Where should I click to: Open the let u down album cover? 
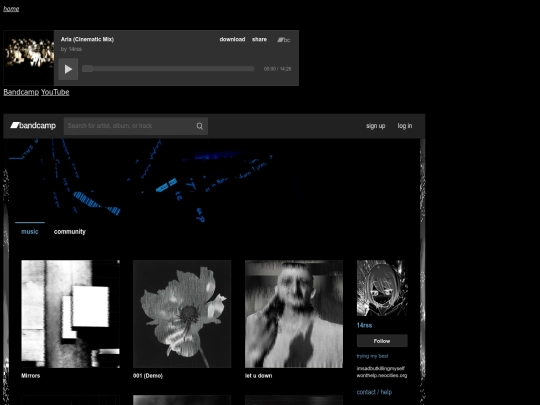click(294, 314)
